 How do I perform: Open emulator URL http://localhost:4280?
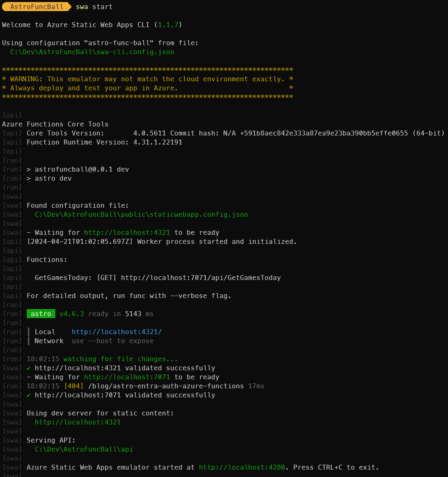242,468
